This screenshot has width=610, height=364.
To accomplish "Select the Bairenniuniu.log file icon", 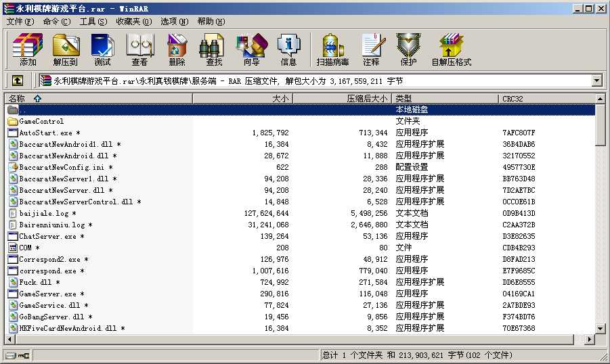I will (13, 225).
